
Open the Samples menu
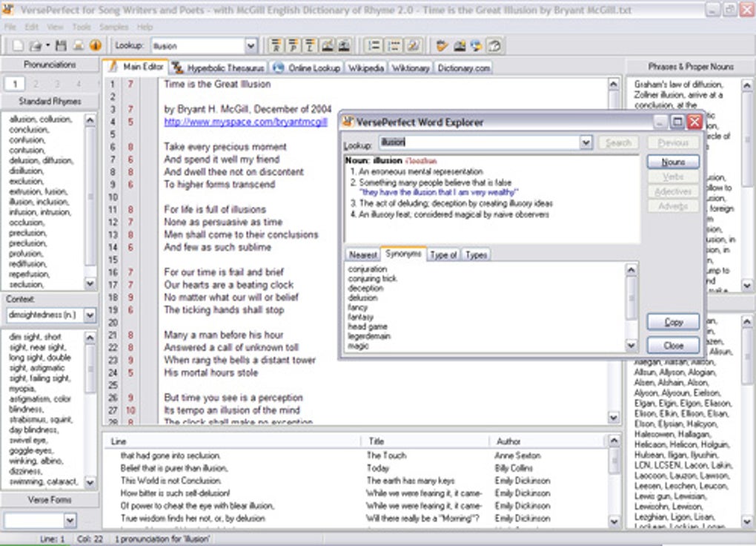pyautogui.click(x=114, y=27)
